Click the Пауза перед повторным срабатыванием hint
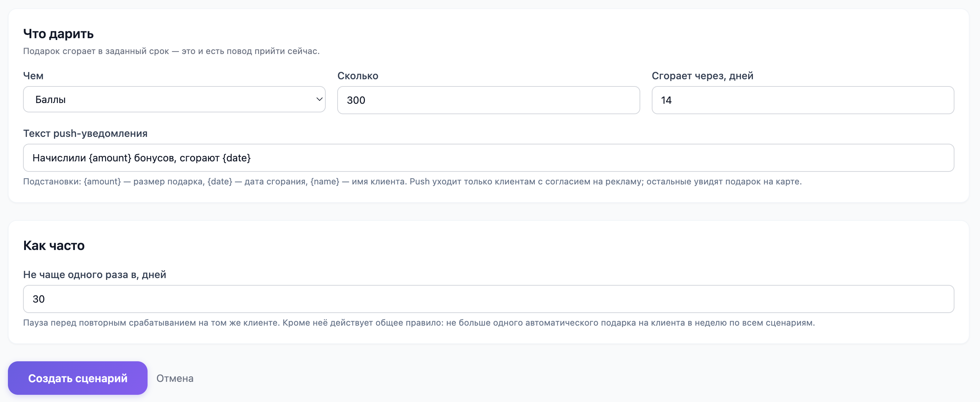 click(419, 323)
